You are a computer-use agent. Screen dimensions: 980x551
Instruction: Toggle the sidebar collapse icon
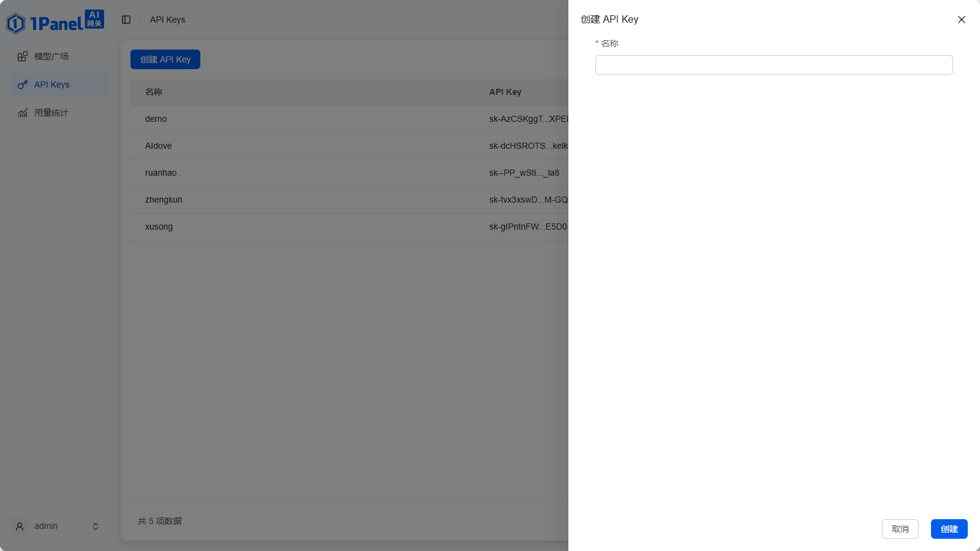click(126, 20)
